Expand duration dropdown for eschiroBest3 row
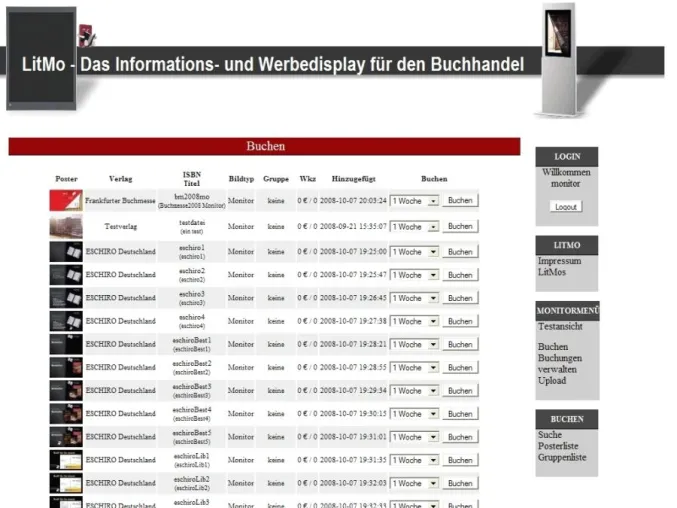This screenshot has height=508, width=677. [x=414, y=391]
